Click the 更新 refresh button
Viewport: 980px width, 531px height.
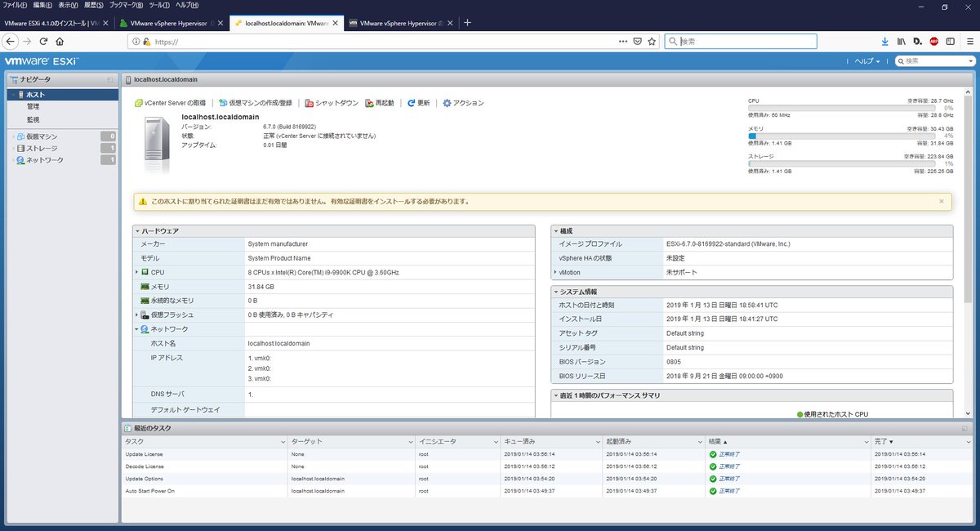pyautogui.click(x=418, y=103)
